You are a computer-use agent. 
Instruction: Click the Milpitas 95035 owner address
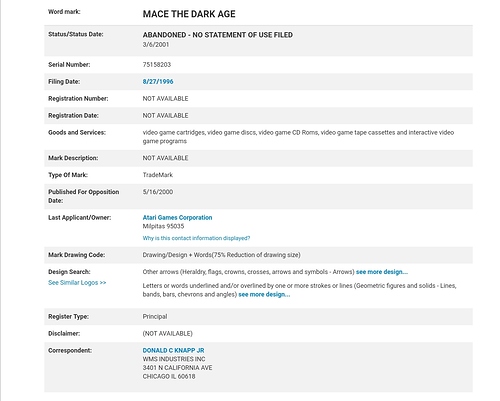pos(163,226)
